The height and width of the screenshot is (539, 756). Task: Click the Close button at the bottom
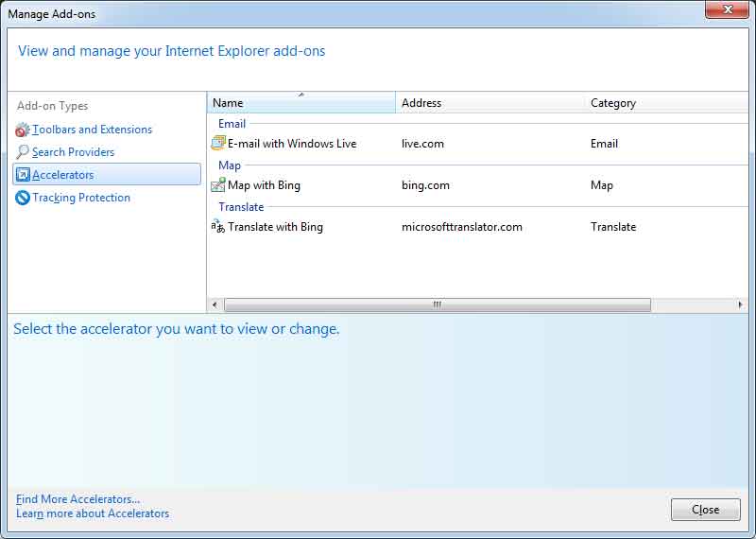pyautogui.click(x=705, y=510)
